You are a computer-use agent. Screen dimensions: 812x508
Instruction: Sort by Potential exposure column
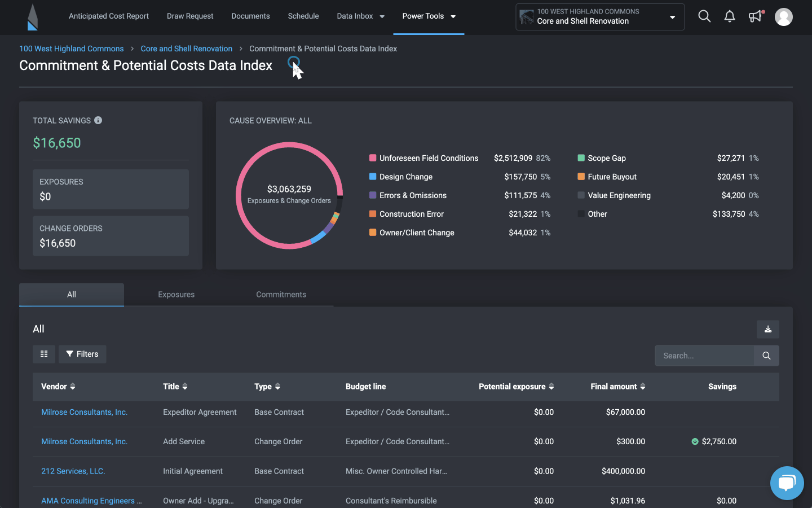click(x=551, y=387)
